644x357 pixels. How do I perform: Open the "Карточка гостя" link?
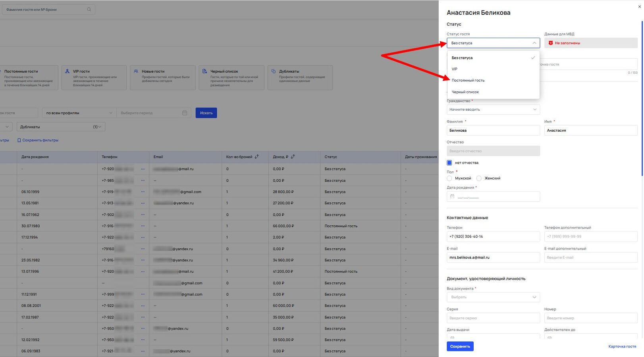[x=622, y=347]
